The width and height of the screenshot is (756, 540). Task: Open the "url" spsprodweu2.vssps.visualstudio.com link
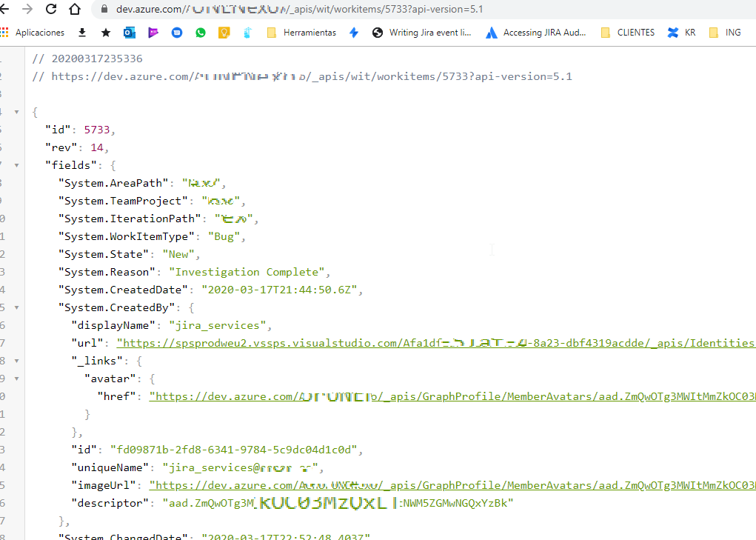[436, 343]
